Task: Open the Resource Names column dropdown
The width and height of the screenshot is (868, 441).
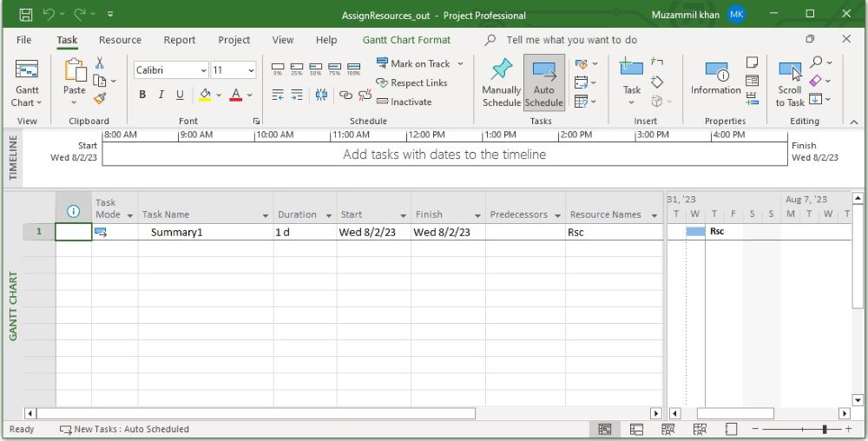Action: tap(654, 215)
